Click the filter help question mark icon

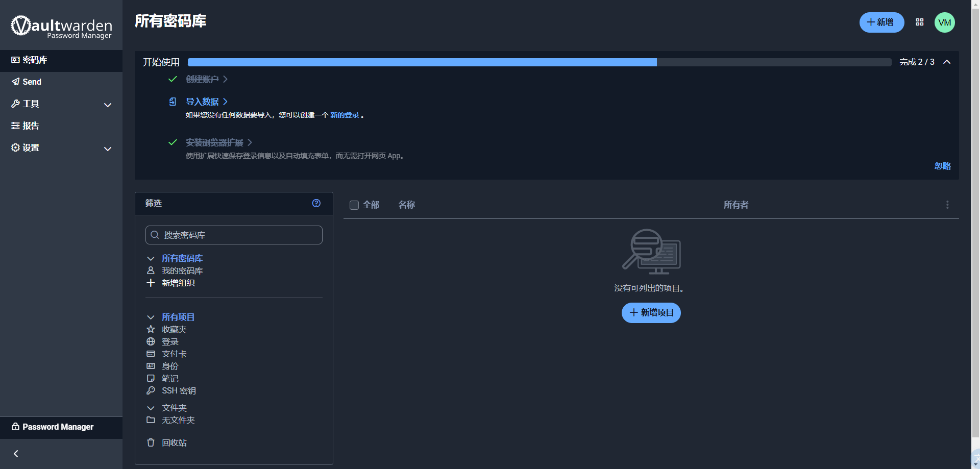click(x=316, y=203)
